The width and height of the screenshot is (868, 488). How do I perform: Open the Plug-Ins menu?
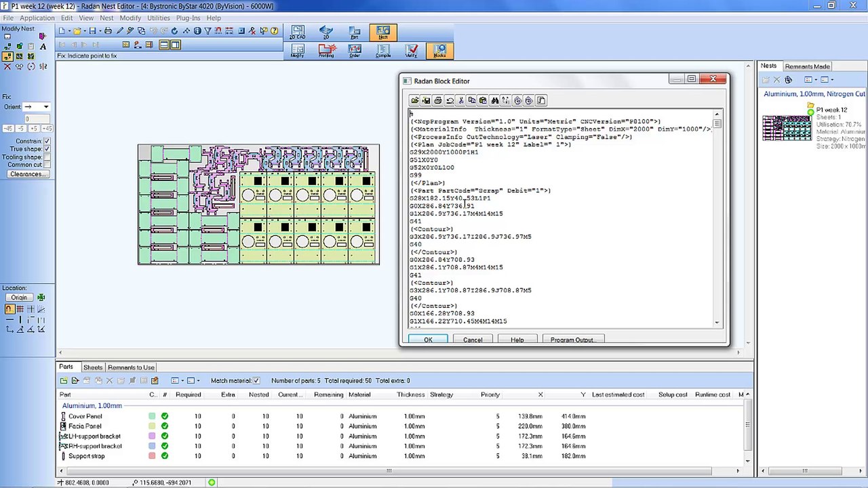[188, 18]
